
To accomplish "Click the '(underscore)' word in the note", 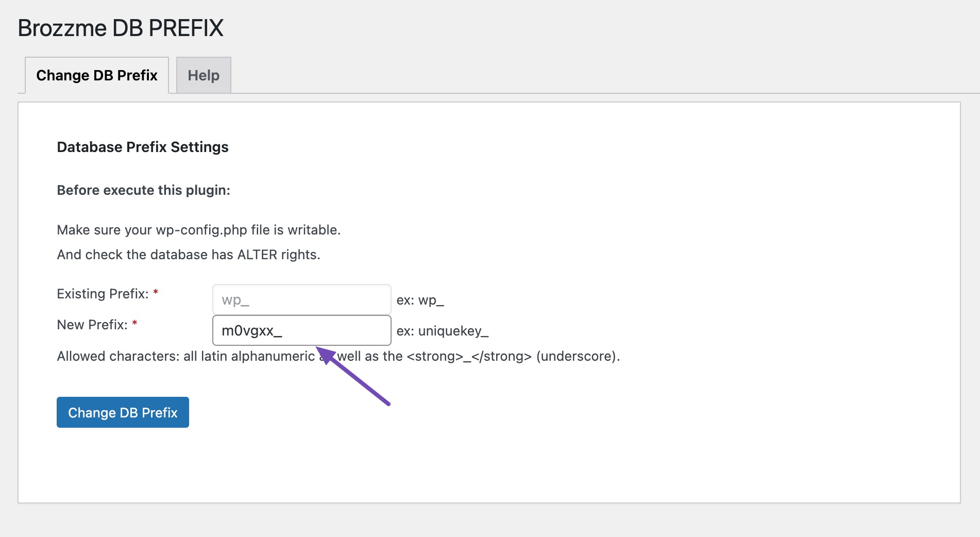I will pyautogui.click(x=577, y=356).
